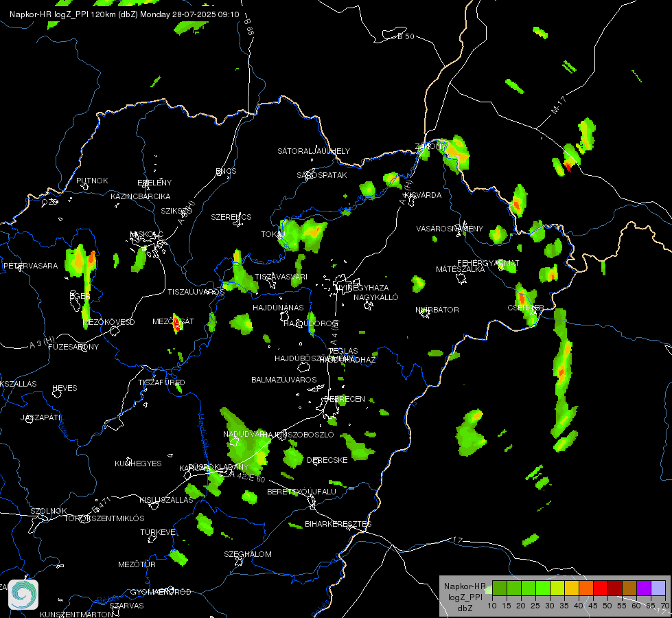Click the KISVÁRDA town label
This screenshot has width=672, height=618.
[x=423, y=195]
